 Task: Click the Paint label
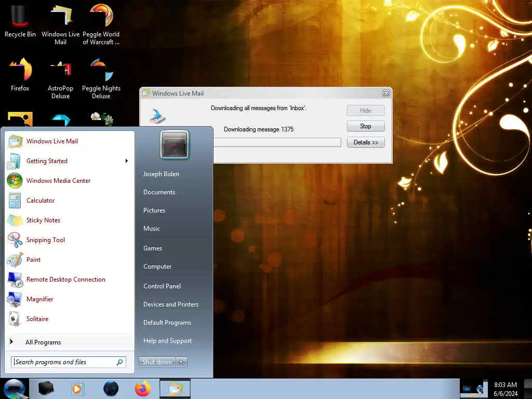pyautogui.click(x=34, y=260)
